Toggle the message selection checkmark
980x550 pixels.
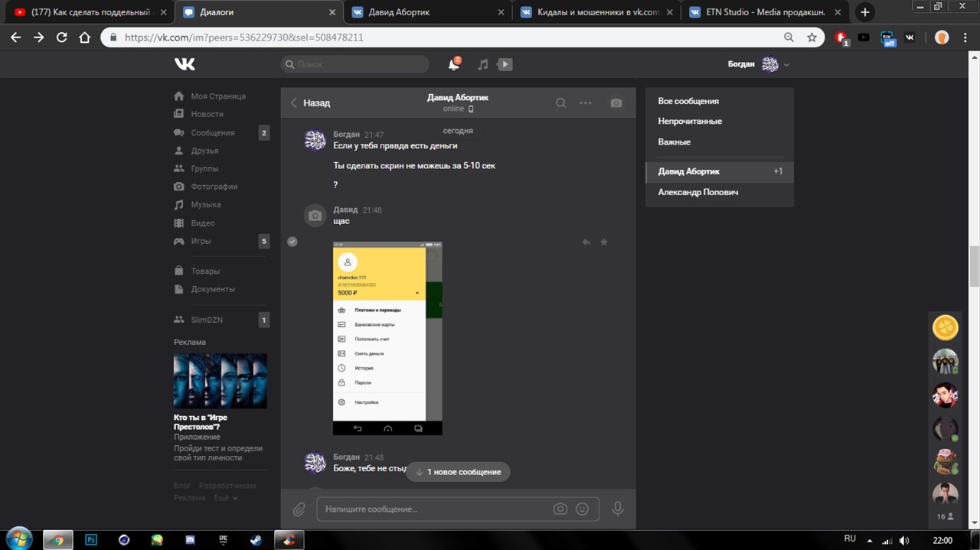[292, 242]
